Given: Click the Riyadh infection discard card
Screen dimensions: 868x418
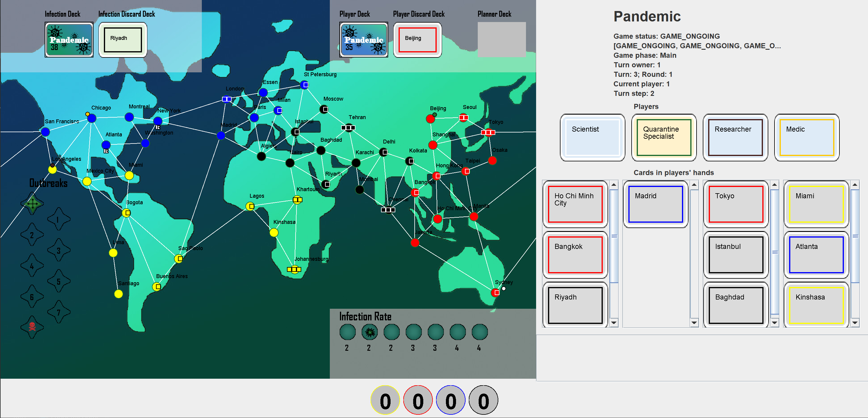Looking at the screenshot, I should point(123,40).
